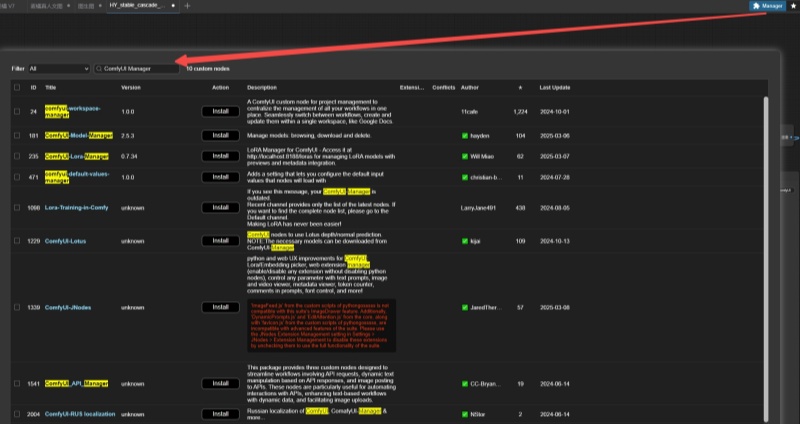Install ComfyUI-RUS localization
The image size is (800, 424).
point(220,414)
